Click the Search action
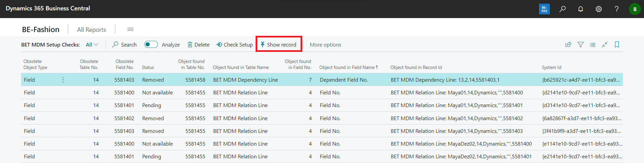This screenshot has height=163, width=644. click(x=124, y=45)
